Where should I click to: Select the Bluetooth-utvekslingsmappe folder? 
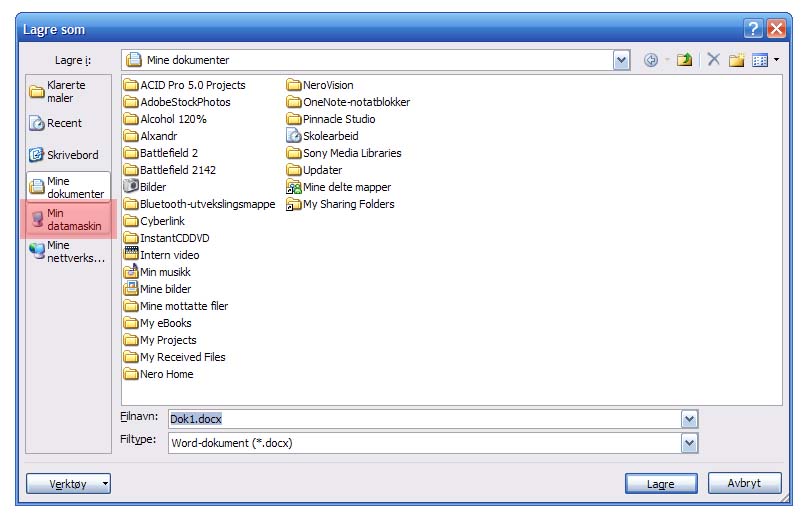(200, 204)
